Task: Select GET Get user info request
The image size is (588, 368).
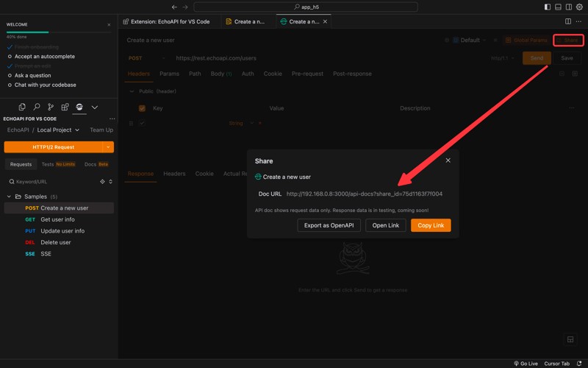Action: (x=59, y=219)
